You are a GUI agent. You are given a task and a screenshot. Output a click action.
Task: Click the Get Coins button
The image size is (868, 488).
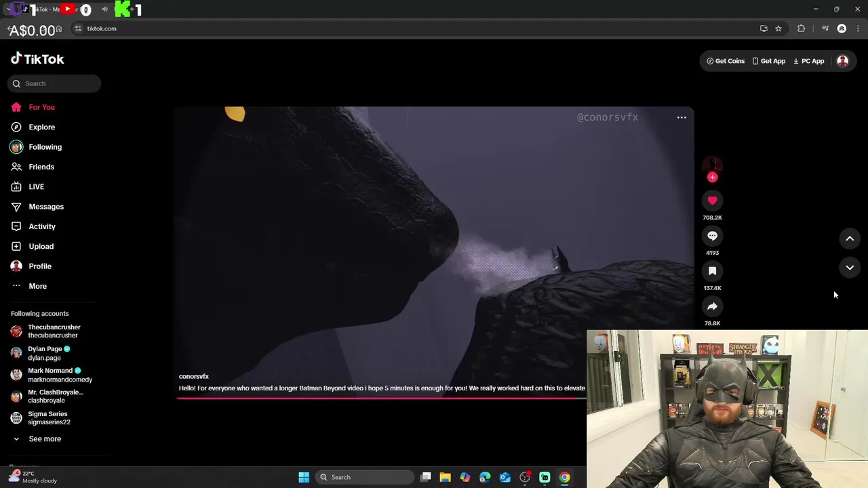coord(726,61)
